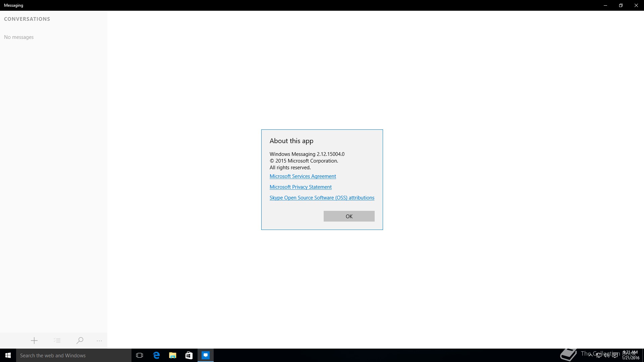The height and width of the screenshot is (362, 644).
Task: Minimize the Messaging window
Action: [x=605, y=5]
